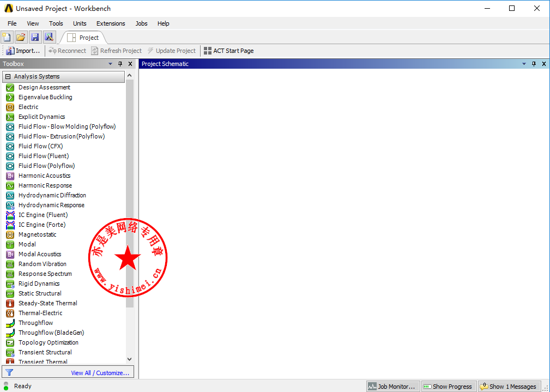Click the Static Structural icon
Screen dimensions: 550x392
click(10, 294)
